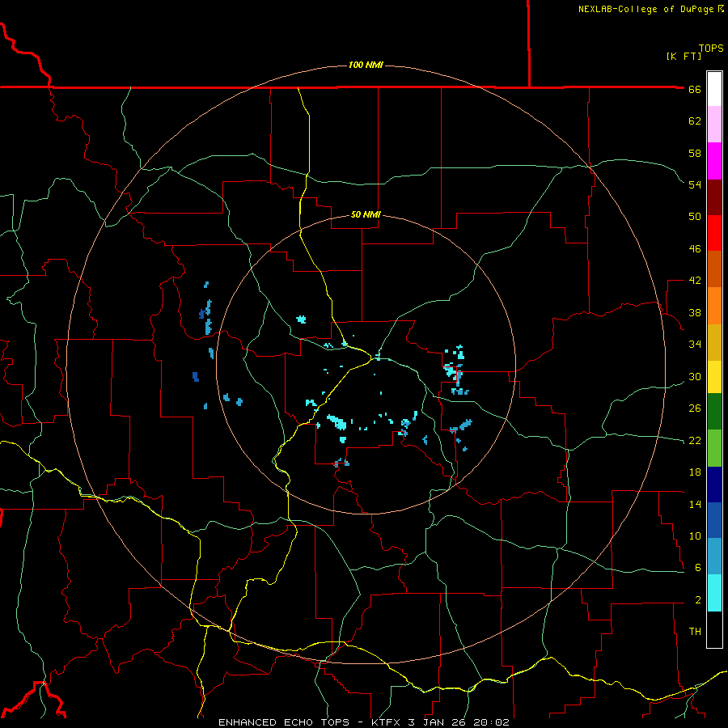Pick the medium blue legend color block
Image resolution: width=728 pixels, height=728 pixels.
click(x=714, y=520)
